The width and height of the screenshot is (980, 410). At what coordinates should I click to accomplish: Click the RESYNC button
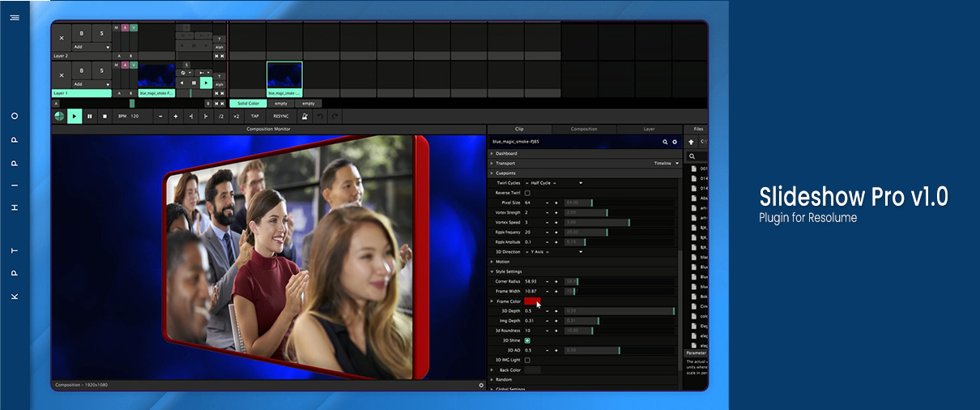pyautogui.click(x=280, y=117)
